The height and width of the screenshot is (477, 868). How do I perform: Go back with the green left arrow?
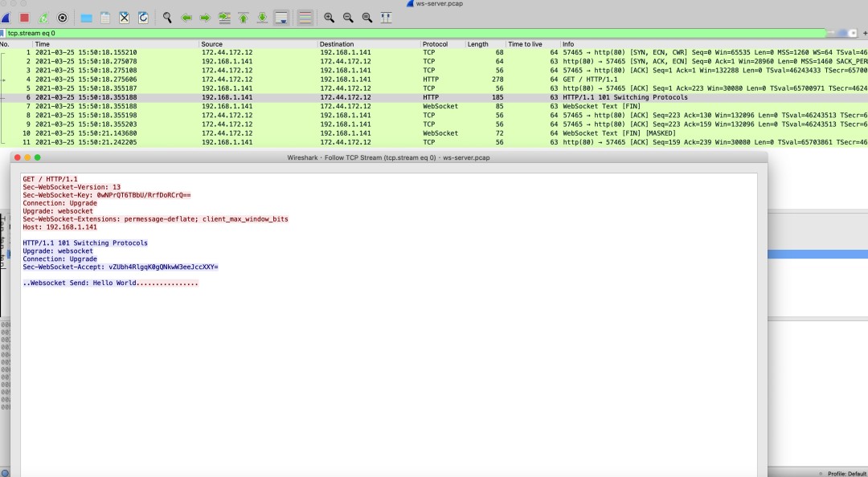(x=186, y=17)
